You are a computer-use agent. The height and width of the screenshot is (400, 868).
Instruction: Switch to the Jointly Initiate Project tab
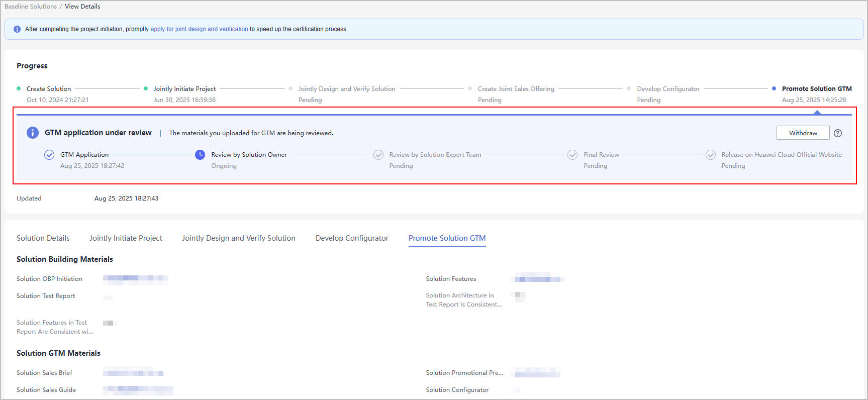click(126, 238)
